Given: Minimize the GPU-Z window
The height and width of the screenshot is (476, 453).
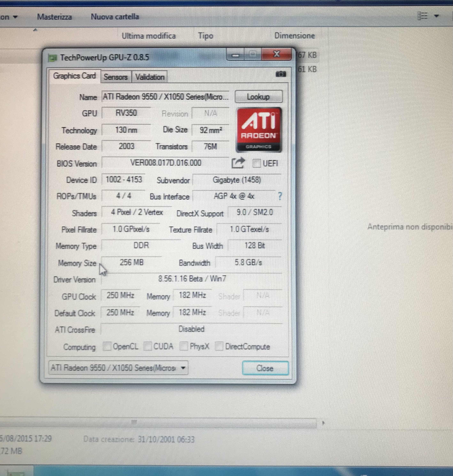Looking at the screenshot, I should tap(235, 55).
